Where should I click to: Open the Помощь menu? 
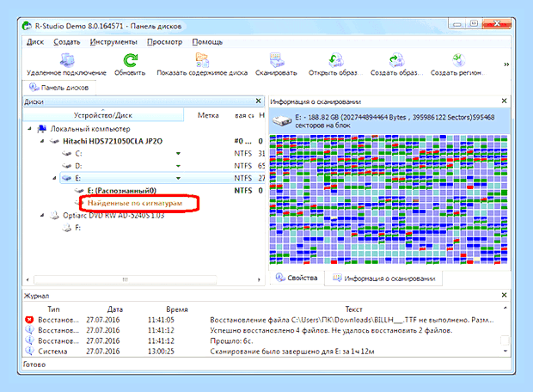(207, 42)
